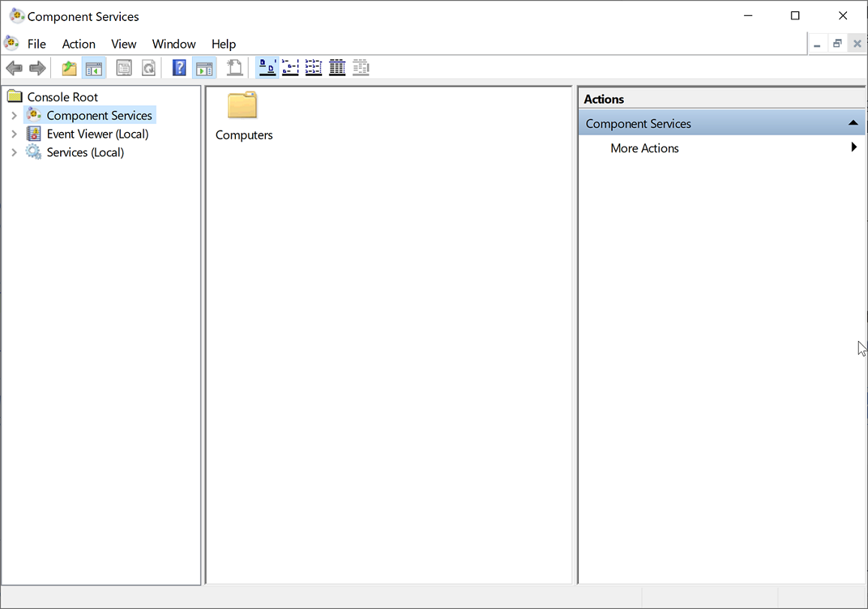Click the Up one level toolbar icon
Image resolution: width=868 pixels, height=609 pixels.
tap(68, 68)
